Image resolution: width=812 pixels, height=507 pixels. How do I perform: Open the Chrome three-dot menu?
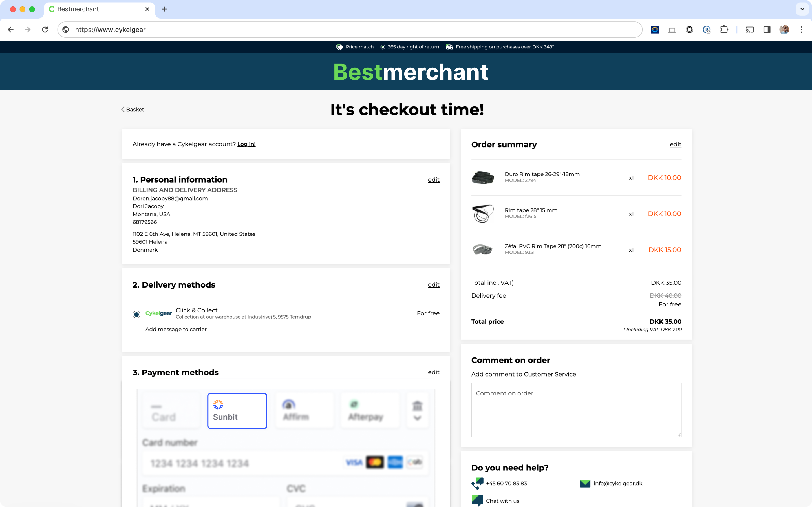coord(801,30)
